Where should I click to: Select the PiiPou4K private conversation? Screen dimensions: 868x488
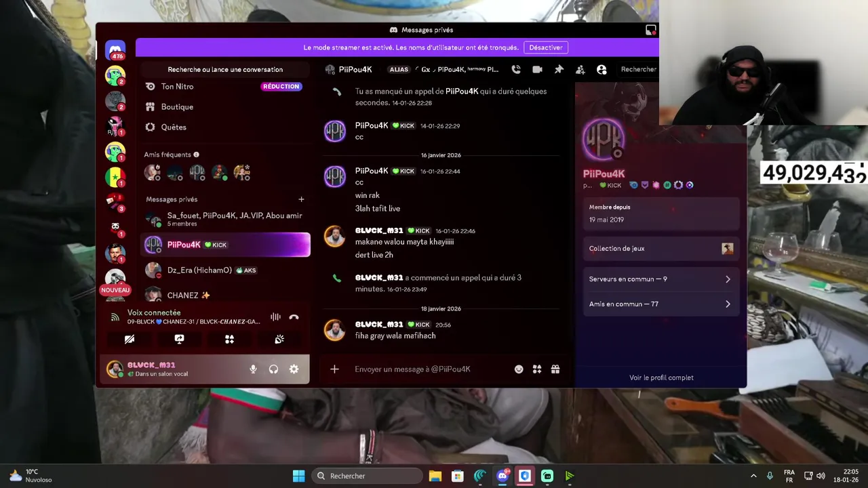[x=225, y=245]
